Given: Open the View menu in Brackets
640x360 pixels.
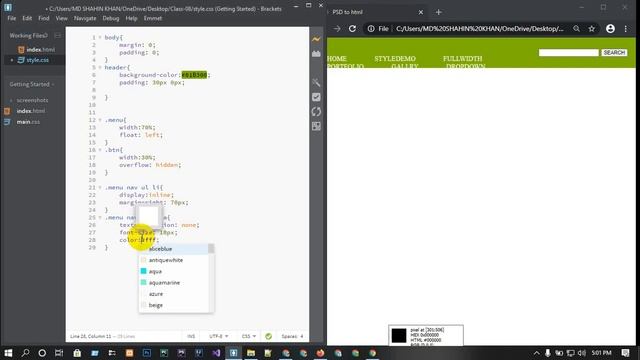Looking at the screenshot, I should 62,18.
